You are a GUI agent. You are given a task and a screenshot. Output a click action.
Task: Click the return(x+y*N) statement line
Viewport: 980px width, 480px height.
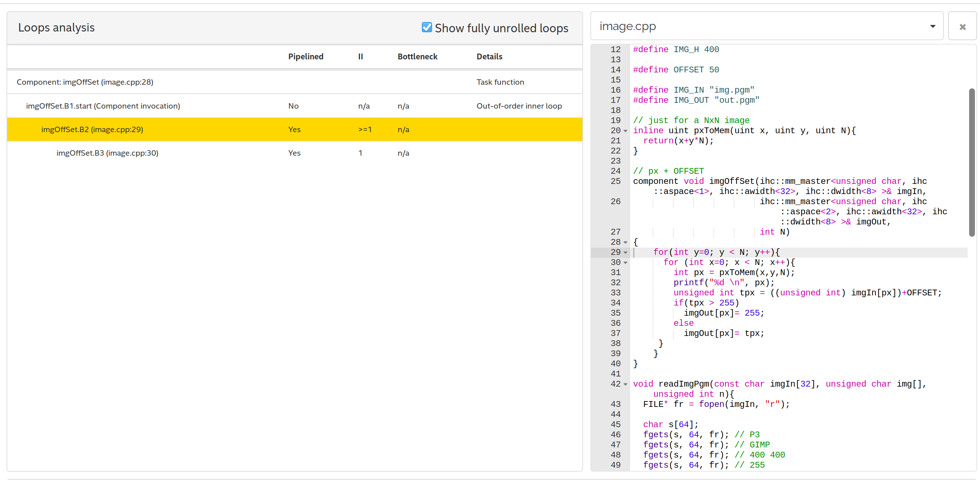(x=678, y=141)
